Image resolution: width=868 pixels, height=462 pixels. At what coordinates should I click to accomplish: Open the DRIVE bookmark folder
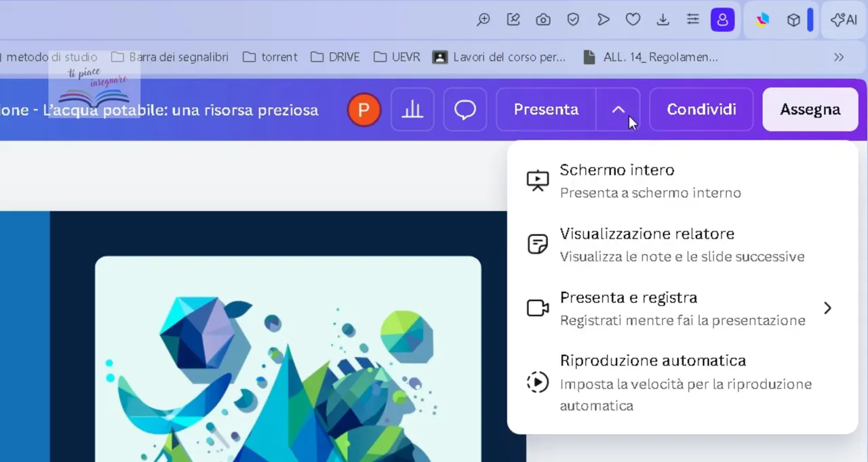click(335, 57)
